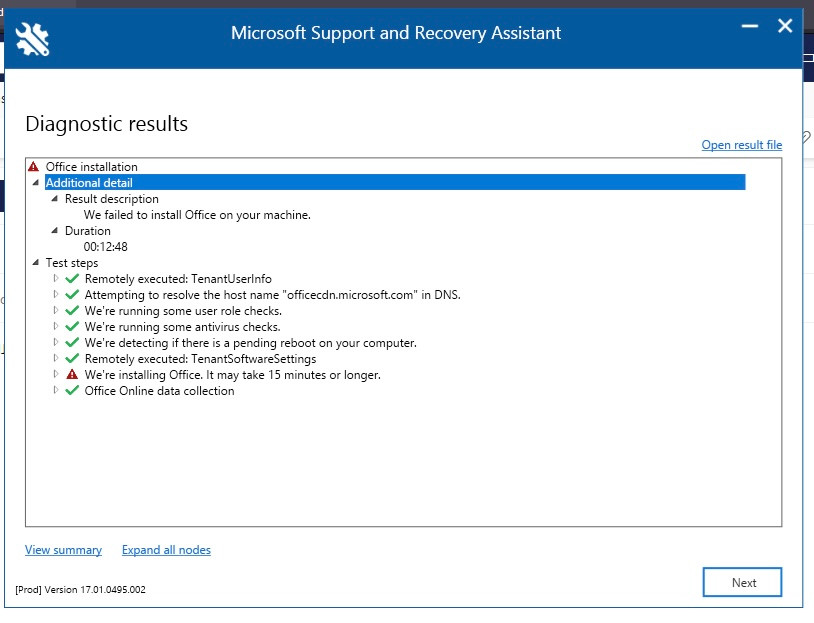Select 'We failed to install Office on your machine.'
Image resolution: width=814 pixels, height=623 pixels.
coord(197,215)
